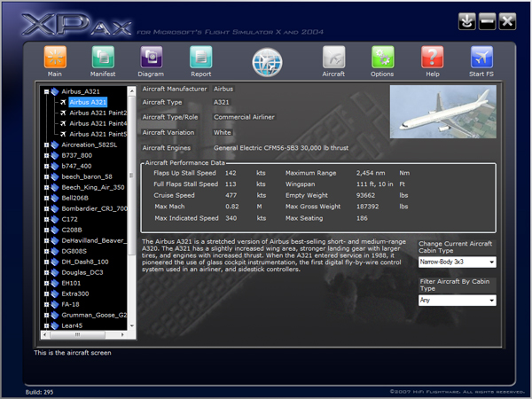Click the Aircreation_582SL folder icon
Screen dimensions: 532x399
coord(55,145)
